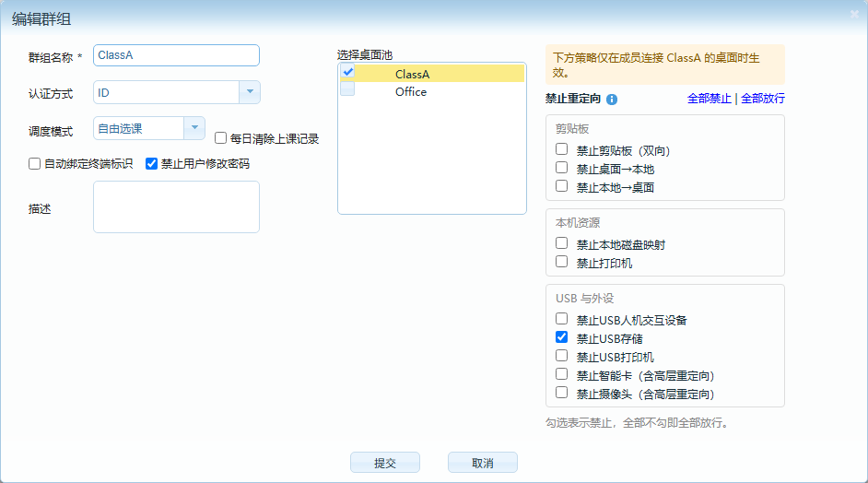
Task: Close the 编辑群组 dialog with the X
Action: point(855,15)
